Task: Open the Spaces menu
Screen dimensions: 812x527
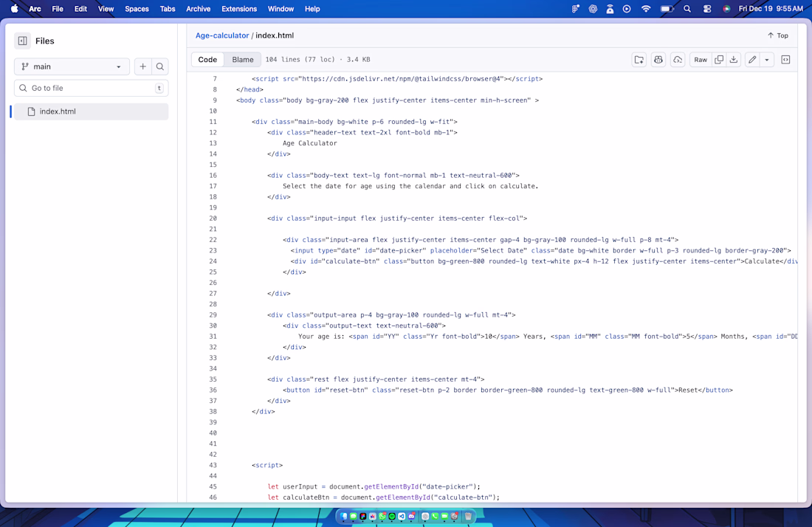Action: click(137, 9)
